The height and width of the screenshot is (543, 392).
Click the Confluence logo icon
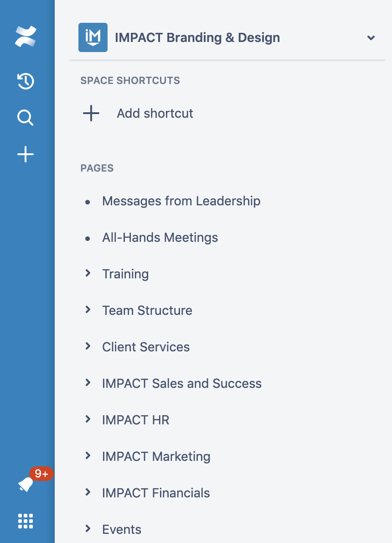[x=26, y=37]
